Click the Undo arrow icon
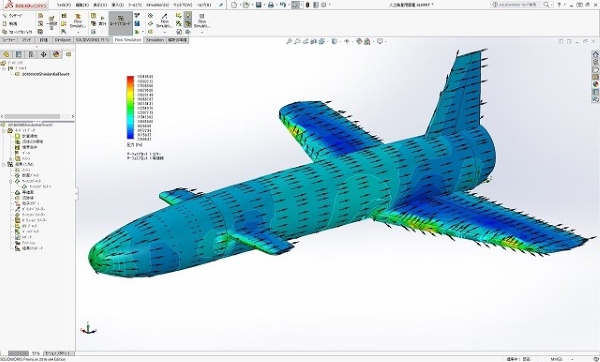This screenshot has width=600, height=362. [x=283, y=5]
